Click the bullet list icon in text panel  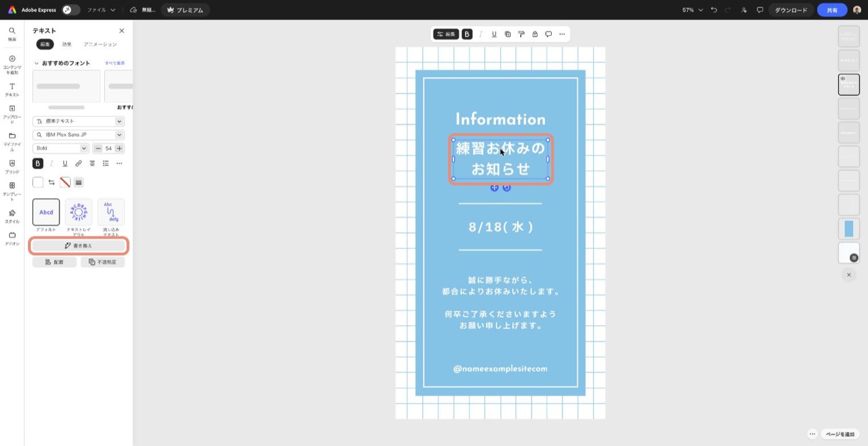(106, 164)
